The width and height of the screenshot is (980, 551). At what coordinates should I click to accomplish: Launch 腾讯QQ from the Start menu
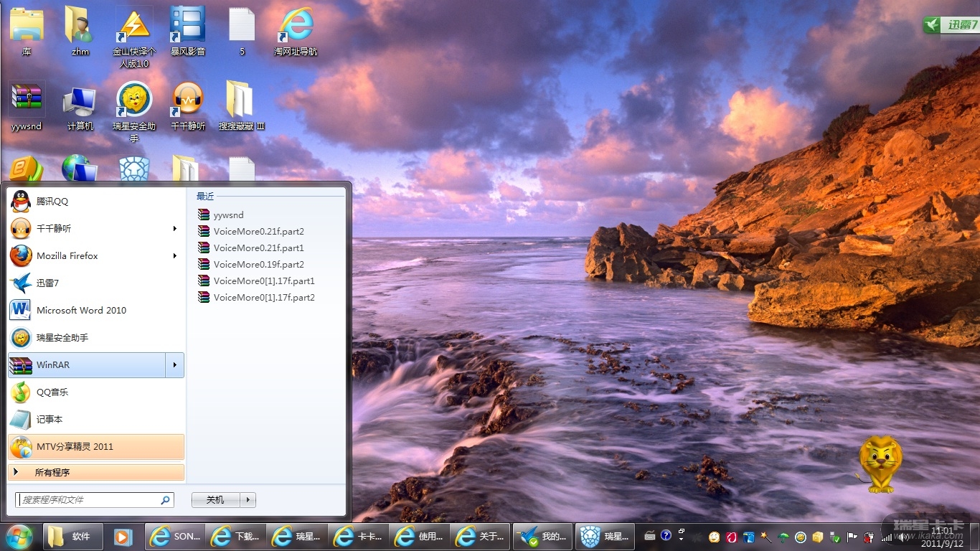(x=52, y=202)
